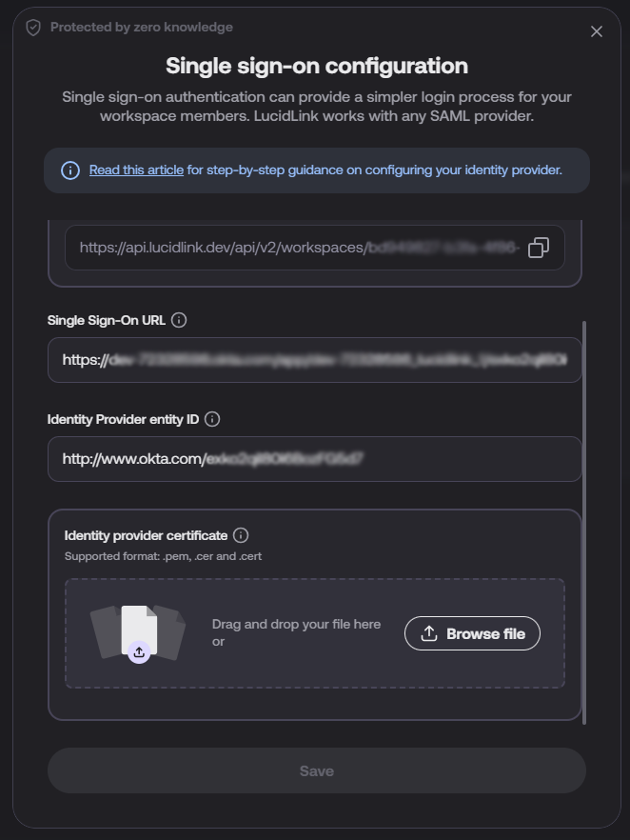This screenshot has height=840, width=630.
Task: Click info icon beside Single Sign-On URL
Action: click(x=179, y=320)
